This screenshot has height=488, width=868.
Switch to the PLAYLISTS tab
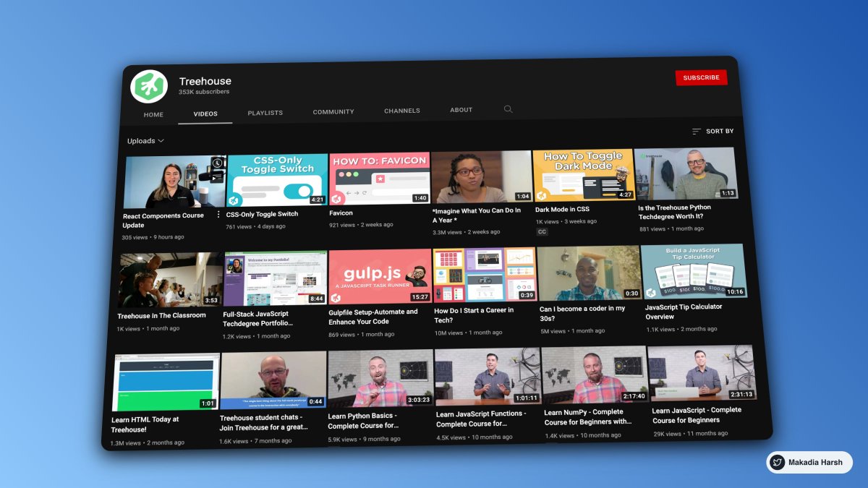[265, 113]
